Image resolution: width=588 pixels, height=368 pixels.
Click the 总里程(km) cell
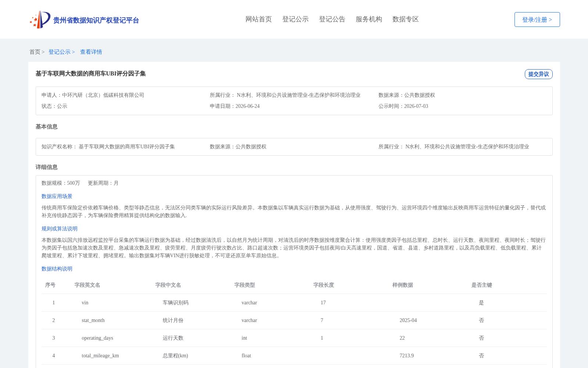point(175,355)
